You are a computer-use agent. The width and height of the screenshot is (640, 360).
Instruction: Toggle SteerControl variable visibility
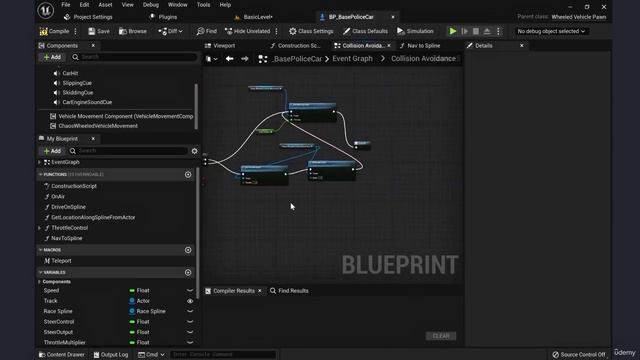click(190, 322)
